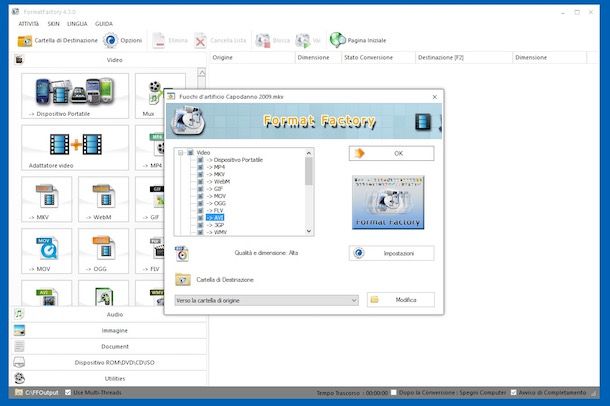Expand the Dispositivo ROM\DVD\CD\ISO section

pyautogui.click(x=110, y=362)
